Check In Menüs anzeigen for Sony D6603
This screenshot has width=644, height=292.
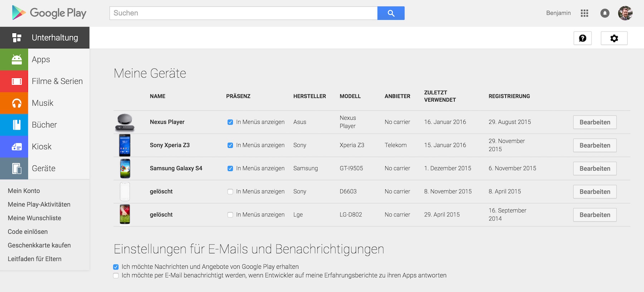[230, 191]
